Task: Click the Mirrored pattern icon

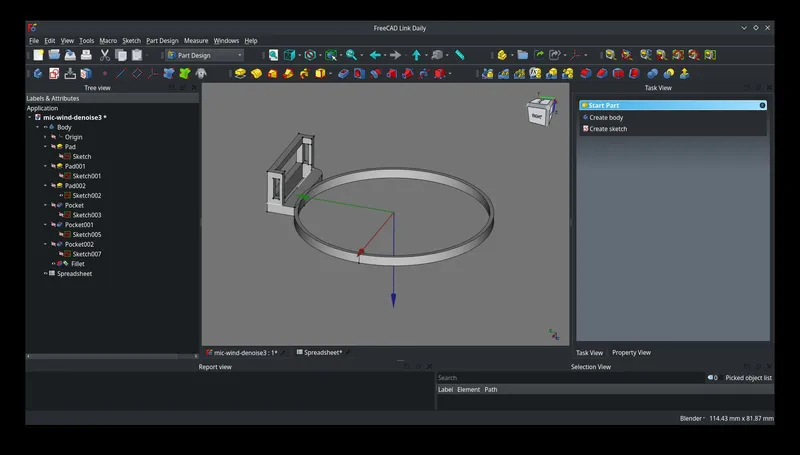Action: coord(487,74)
